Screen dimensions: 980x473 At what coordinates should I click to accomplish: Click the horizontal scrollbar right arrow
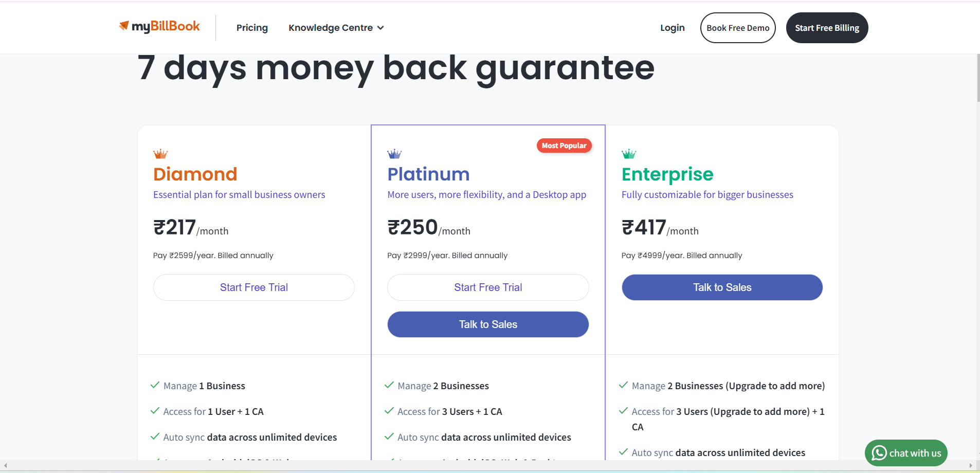tap(971, 465)
